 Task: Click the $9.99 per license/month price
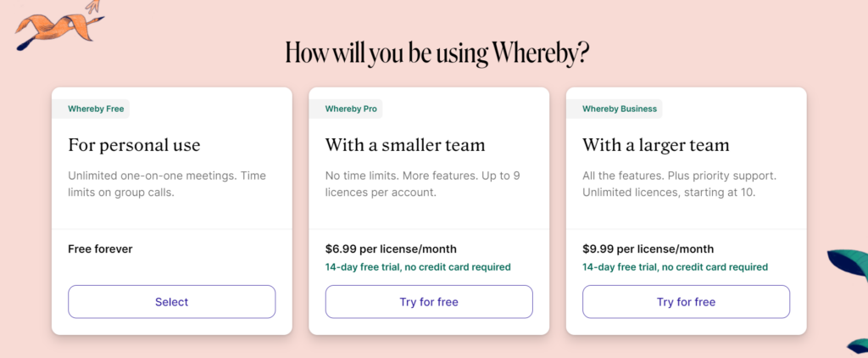pyautogui.click(x=648, y=249)
